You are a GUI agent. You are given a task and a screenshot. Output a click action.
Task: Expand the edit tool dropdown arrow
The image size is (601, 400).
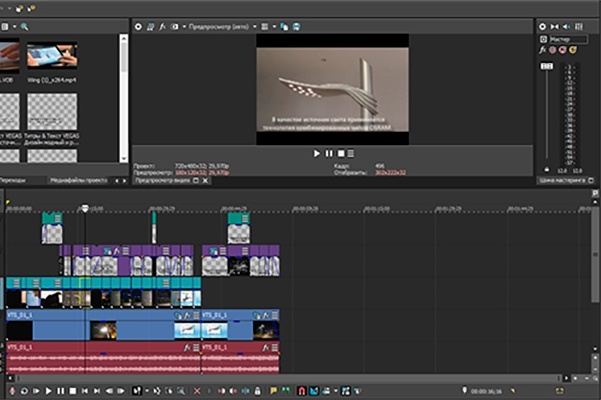point(147,391)
